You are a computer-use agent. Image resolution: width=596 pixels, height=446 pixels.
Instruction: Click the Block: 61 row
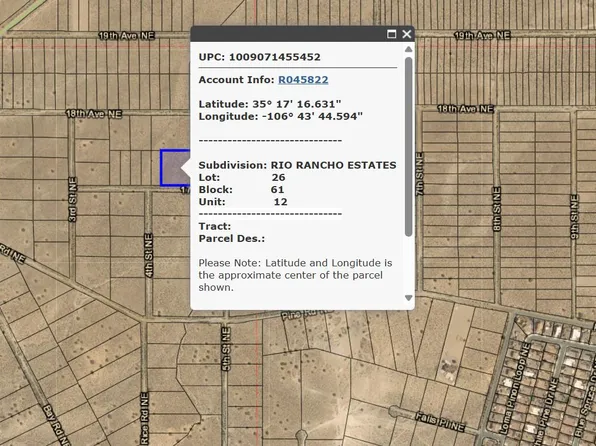pyautogui.click(x=241, y=190)
